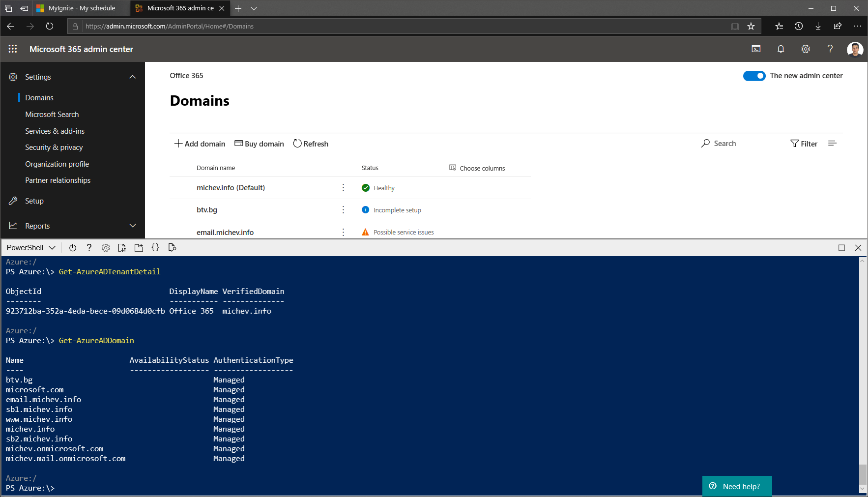Open the header settings gear
The image size is (868, 497).
pyautogui.click(x=805, y=49)
